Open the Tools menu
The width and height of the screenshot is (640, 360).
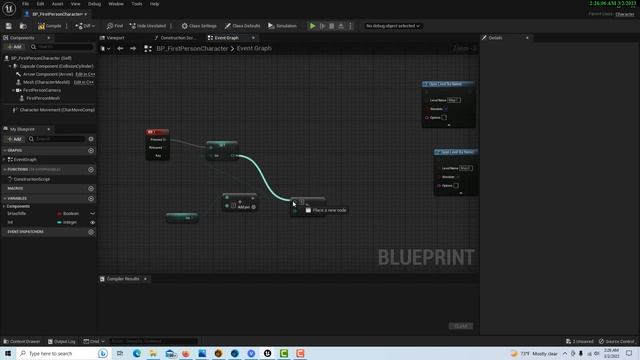click(137, 4)
